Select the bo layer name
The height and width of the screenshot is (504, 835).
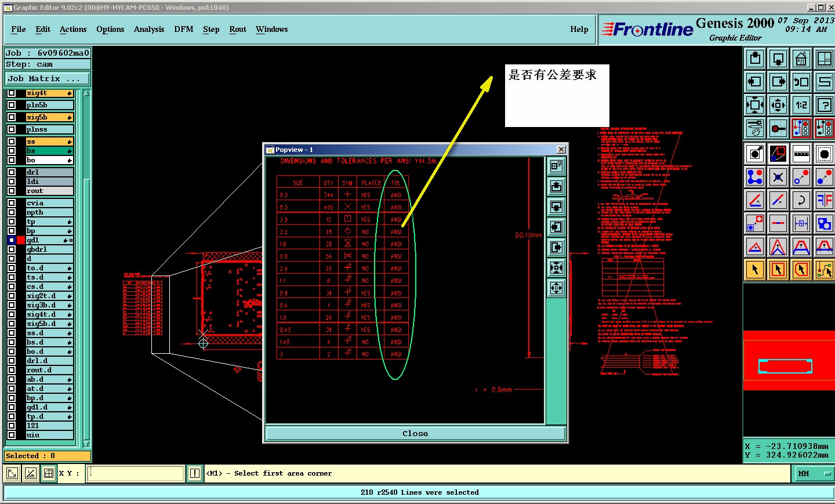coord(49,160)
